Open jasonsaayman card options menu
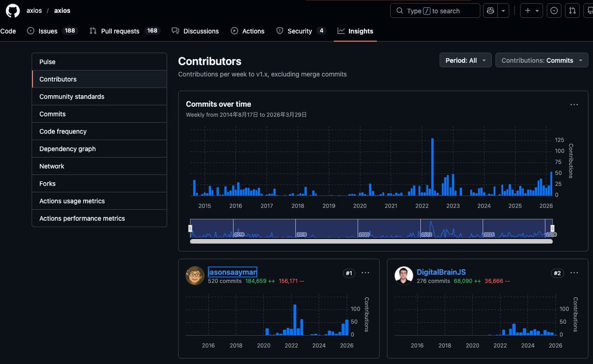The height and width of the screenshot is (364, 593). click(x=365, y=273)
